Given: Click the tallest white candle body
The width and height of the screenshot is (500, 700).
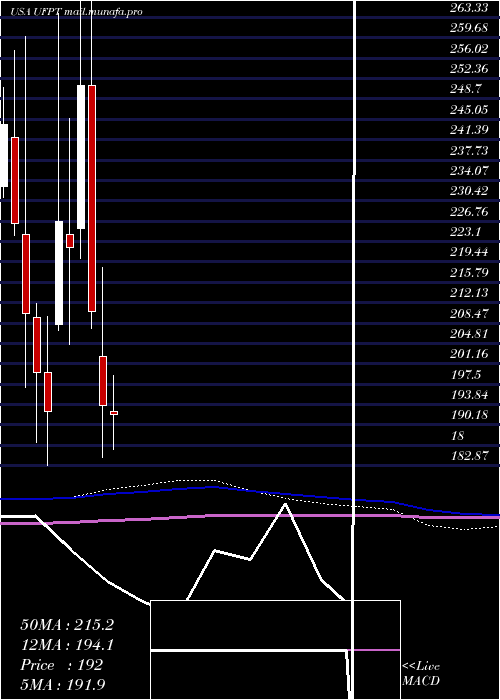Looking at the screenshot, I should pos(81,157).
